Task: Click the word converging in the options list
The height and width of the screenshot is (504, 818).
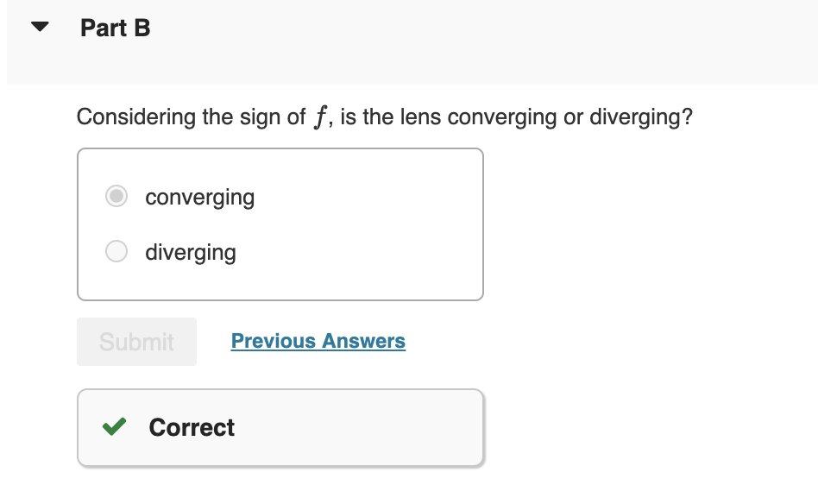Action: pyautogui.click(x=199, y=197)
